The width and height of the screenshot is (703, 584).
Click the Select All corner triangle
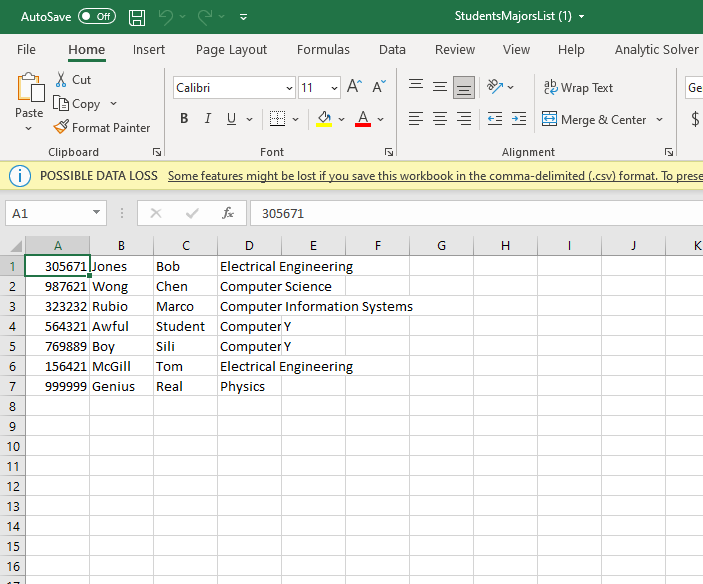pos(16,246)
